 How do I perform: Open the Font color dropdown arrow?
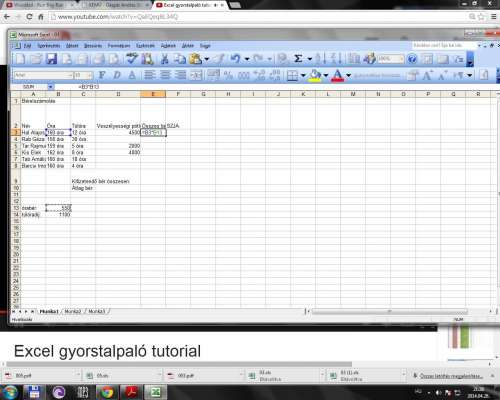(349, 76)
